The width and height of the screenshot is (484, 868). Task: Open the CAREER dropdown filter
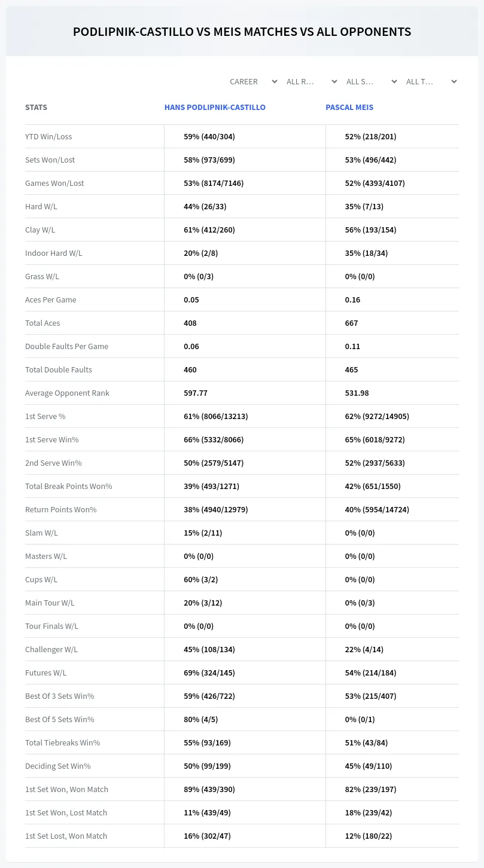coord(252,81)
